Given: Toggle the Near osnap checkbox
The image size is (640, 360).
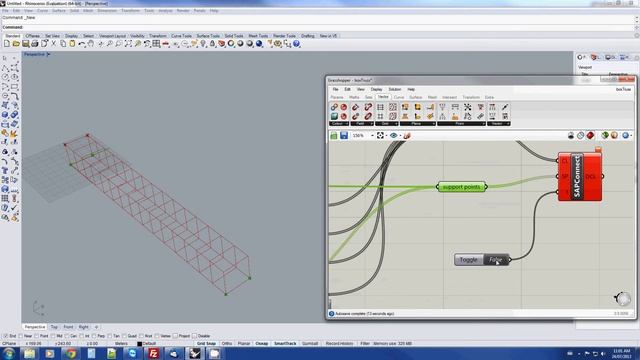Looking at the screenshot, I should pyautogui.click(x=21, y=336).
